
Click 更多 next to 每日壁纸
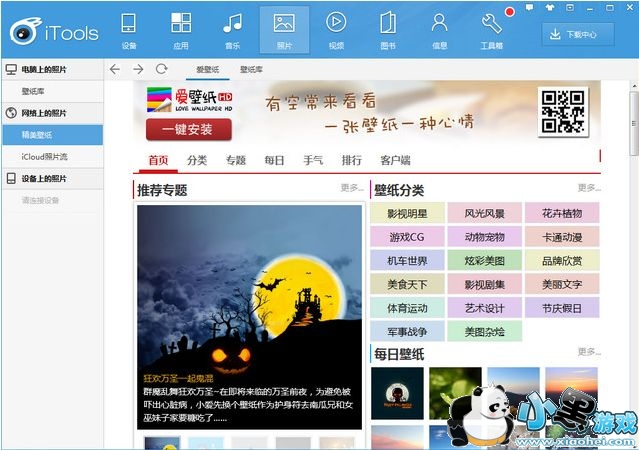click(x=589, y=351)
